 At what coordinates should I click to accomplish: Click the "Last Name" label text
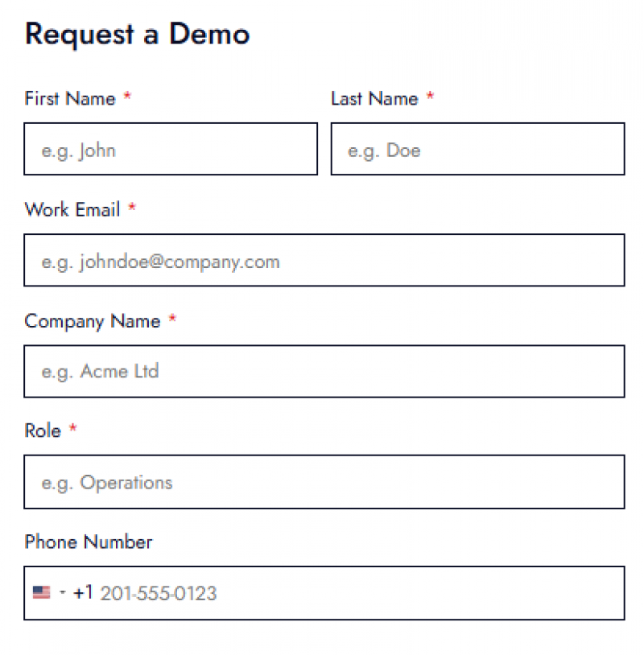coord(374,98)
